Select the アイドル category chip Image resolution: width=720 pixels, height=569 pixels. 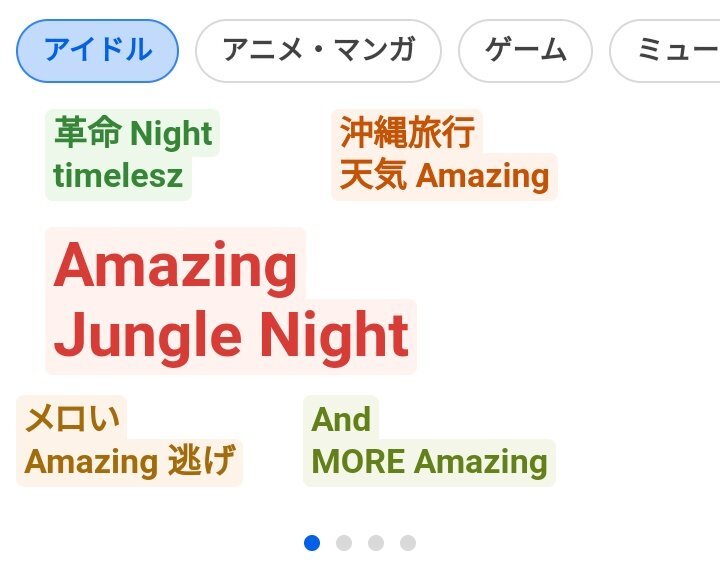pyautogui.click(x=98, y=50)
